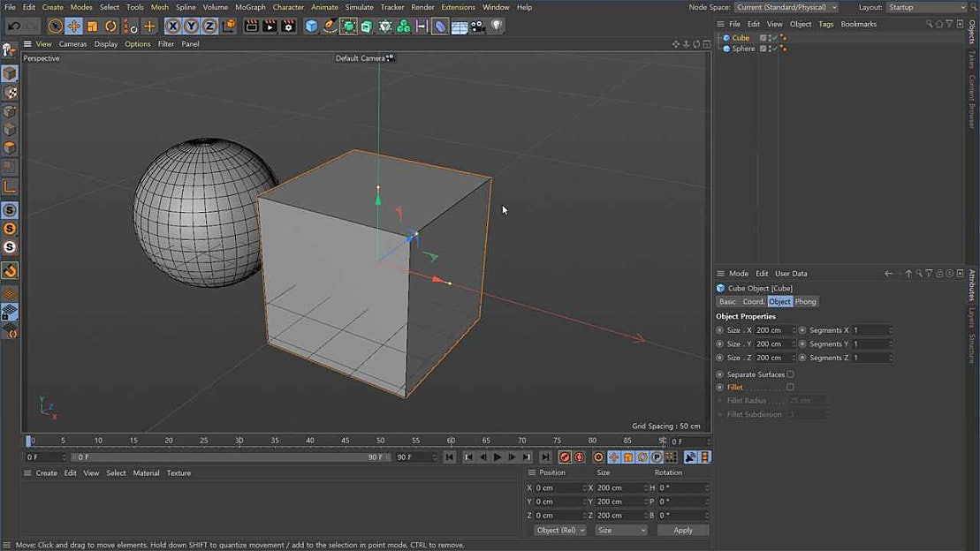The image size is (980, 551).
Task: Open the MoGraph menu
Action: click(250, 6)
